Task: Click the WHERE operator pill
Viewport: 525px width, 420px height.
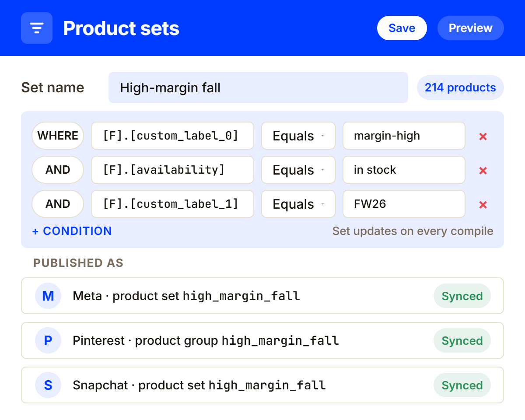Action: click(x=58, y=136)
